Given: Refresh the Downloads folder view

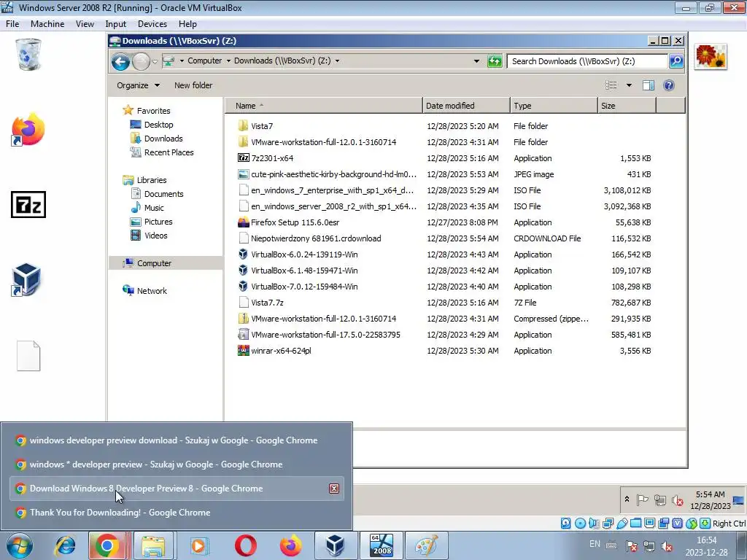Looking at the screenshot, I should click(495, 61).
